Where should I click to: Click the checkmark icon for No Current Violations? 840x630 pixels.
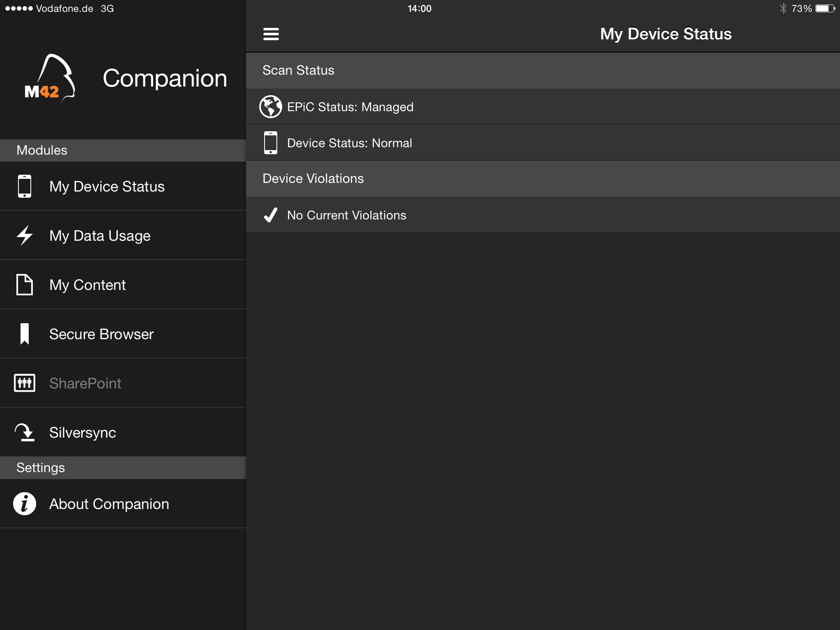[x=271, y=215]
